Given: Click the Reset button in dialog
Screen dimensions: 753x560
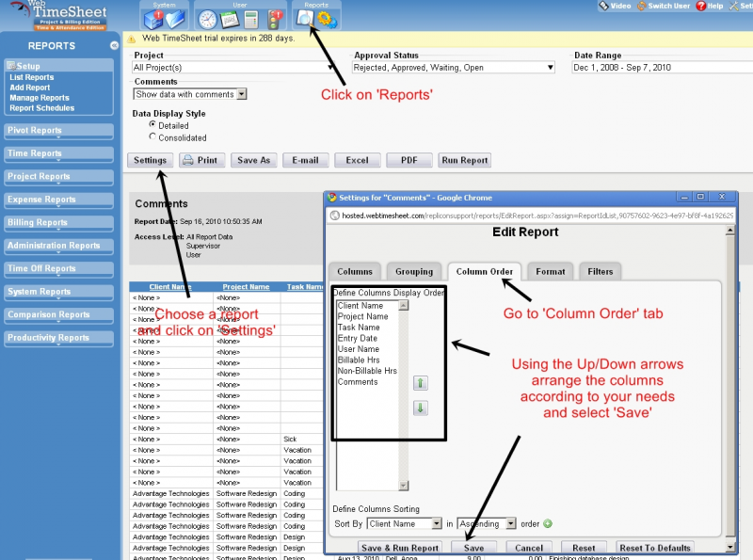Looking at the screenshot, I should coord(584,548).
